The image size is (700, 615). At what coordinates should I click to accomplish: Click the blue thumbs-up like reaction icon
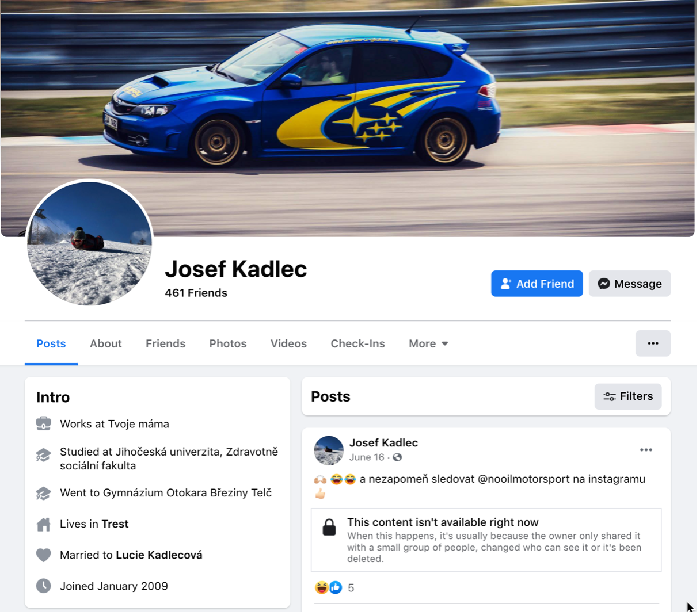[x=336, y=587]
